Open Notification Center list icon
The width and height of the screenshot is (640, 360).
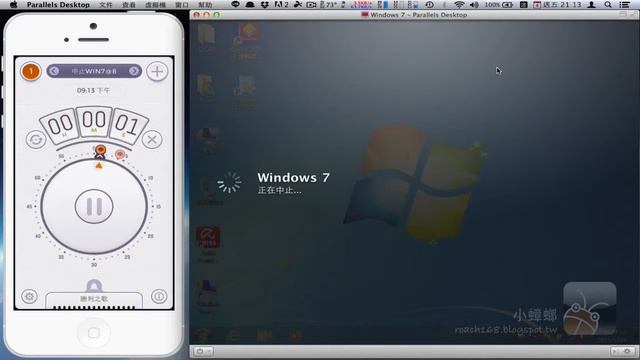point(624,5)
